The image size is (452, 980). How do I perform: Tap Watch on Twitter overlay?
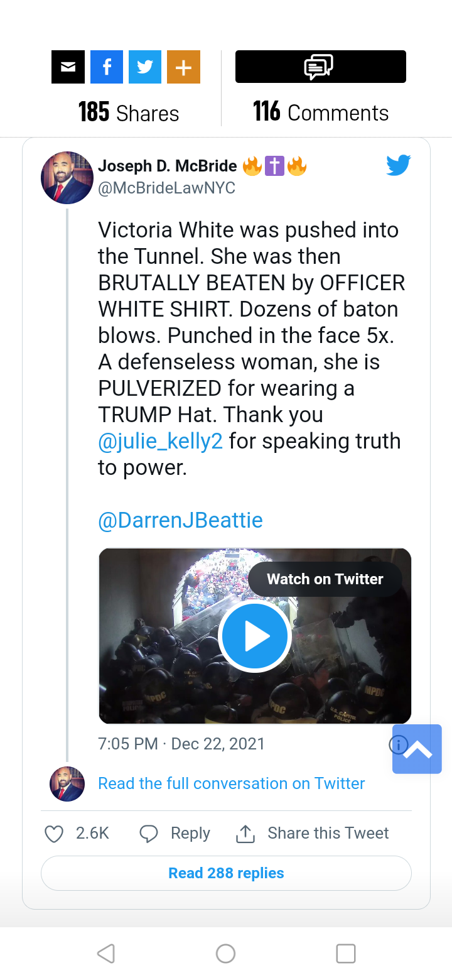[x=325, y=579]
